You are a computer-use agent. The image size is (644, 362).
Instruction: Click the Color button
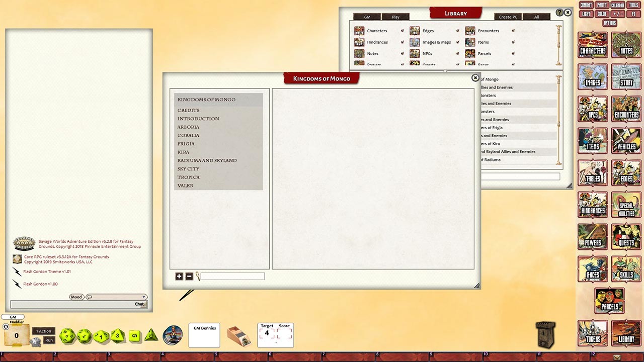602,14
